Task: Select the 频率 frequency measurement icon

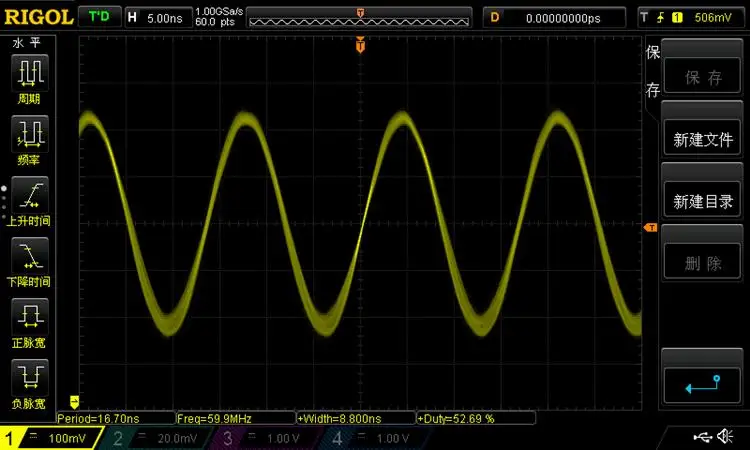Action: (29, 133)
